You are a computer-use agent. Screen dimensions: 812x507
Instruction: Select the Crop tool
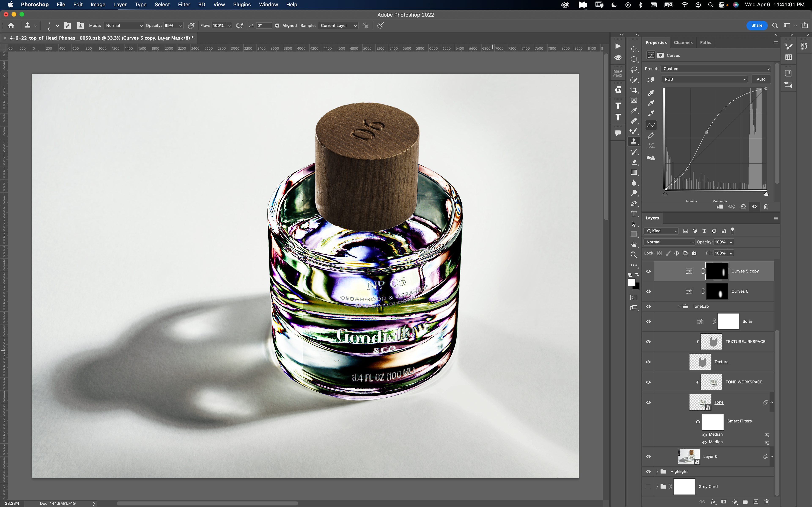634,90
